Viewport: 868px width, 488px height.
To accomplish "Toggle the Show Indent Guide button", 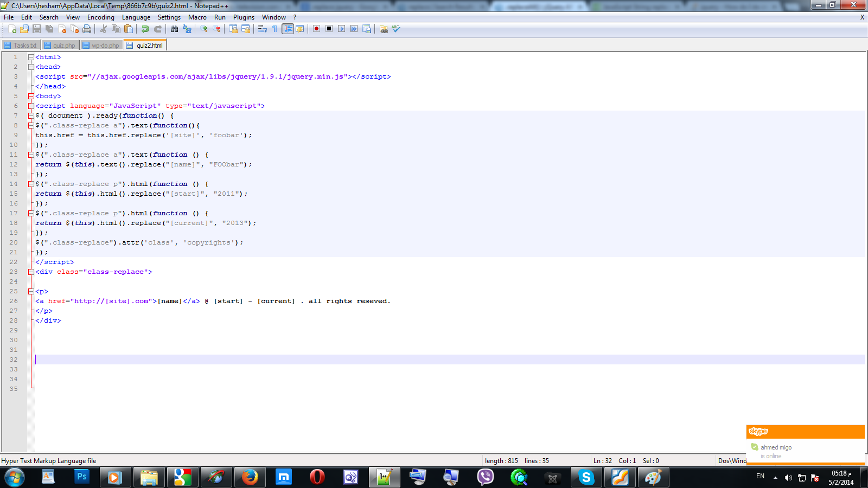I will (288, 29).
